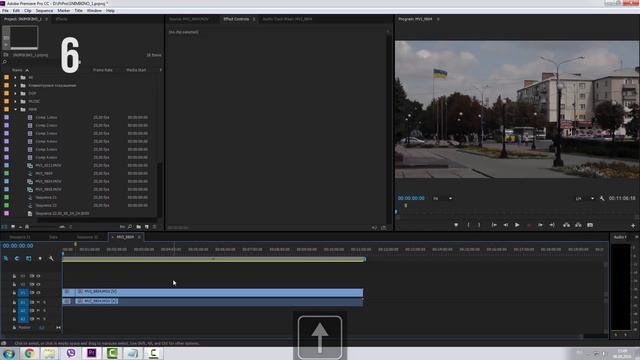Hide track V1 output with the eye icon

(x=38, y=293)
